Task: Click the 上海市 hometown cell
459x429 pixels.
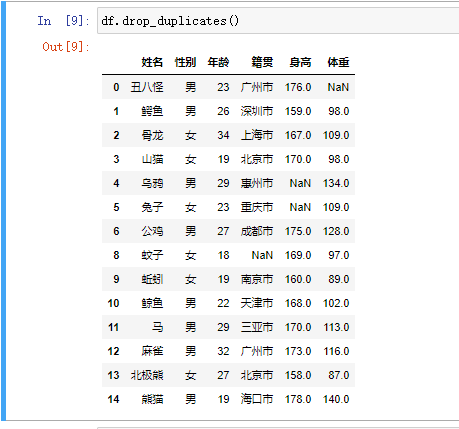Action: [x=257, y=135]
